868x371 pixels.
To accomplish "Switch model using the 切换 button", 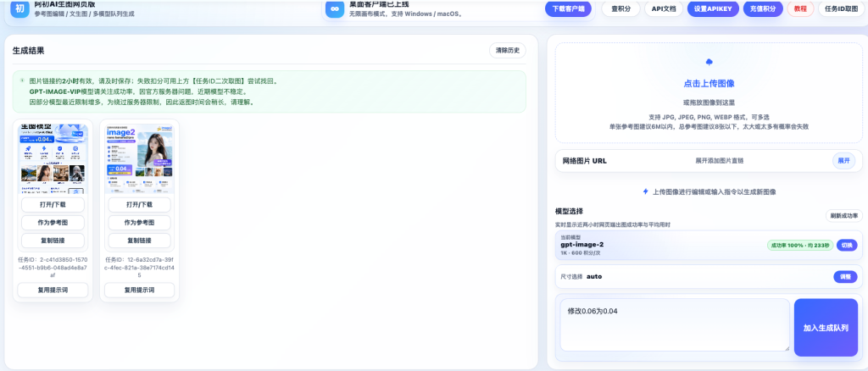I will point(847,245).
